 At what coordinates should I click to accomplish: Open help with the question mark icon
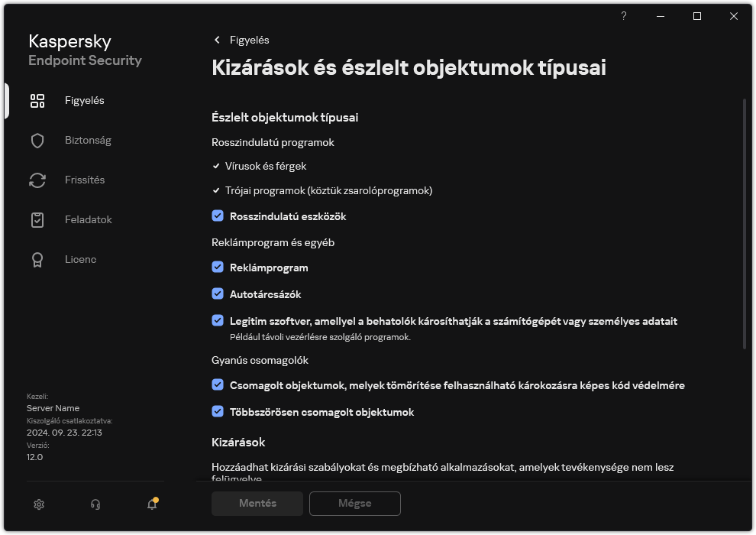(623, 16)
